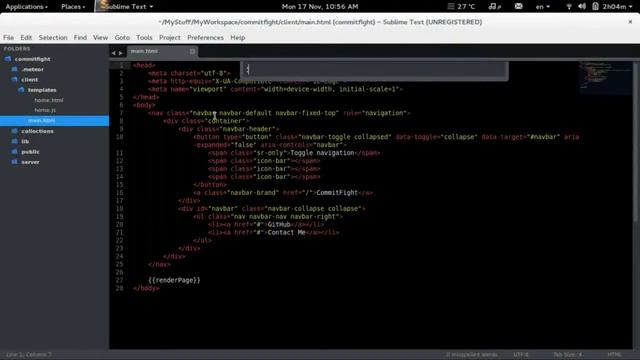Screen dimensions: 640x360
Task: Open home.js in the sidebar
Action: click(45, 110)
